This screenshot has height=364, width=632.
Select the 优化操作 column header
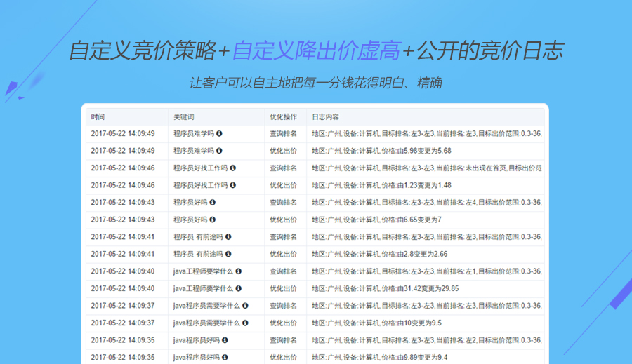click(x=284, y=116)
